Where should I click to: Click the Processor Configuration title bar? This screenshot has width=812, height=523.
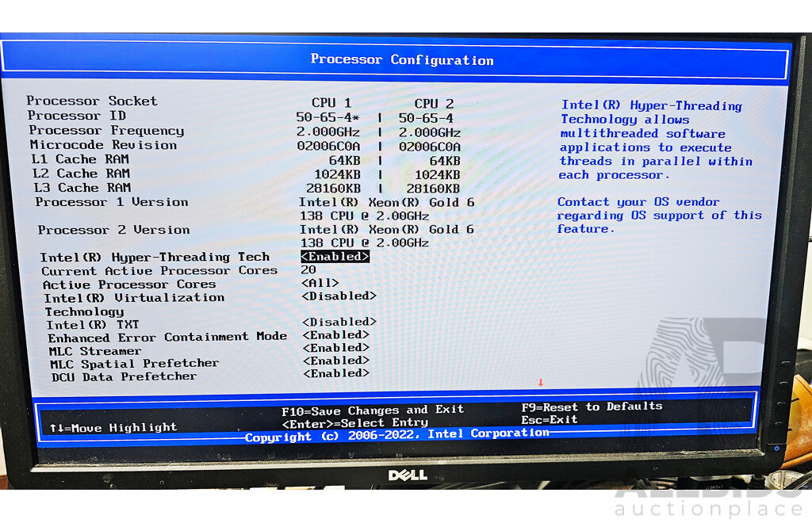[401, 59]
